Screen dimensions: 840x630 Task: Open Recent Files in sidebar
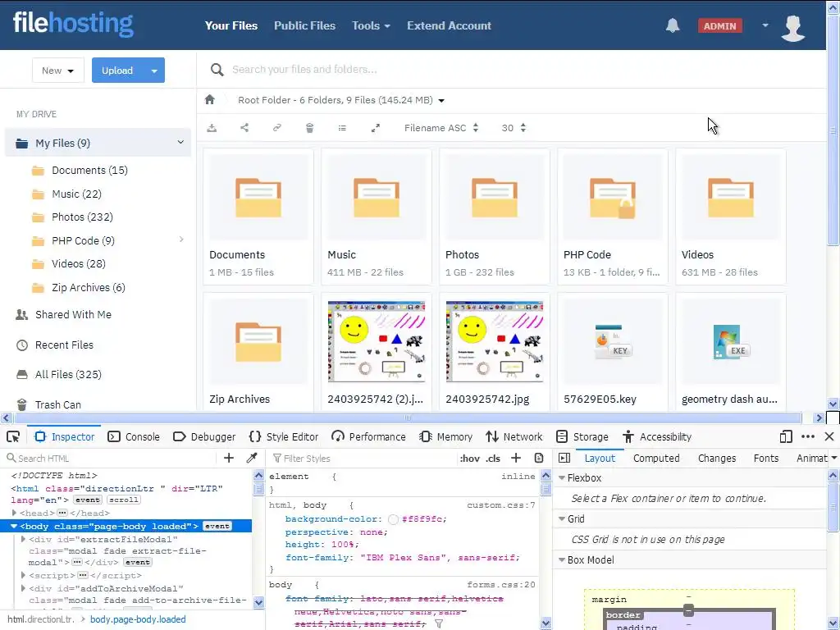click(x=64, y=345)
